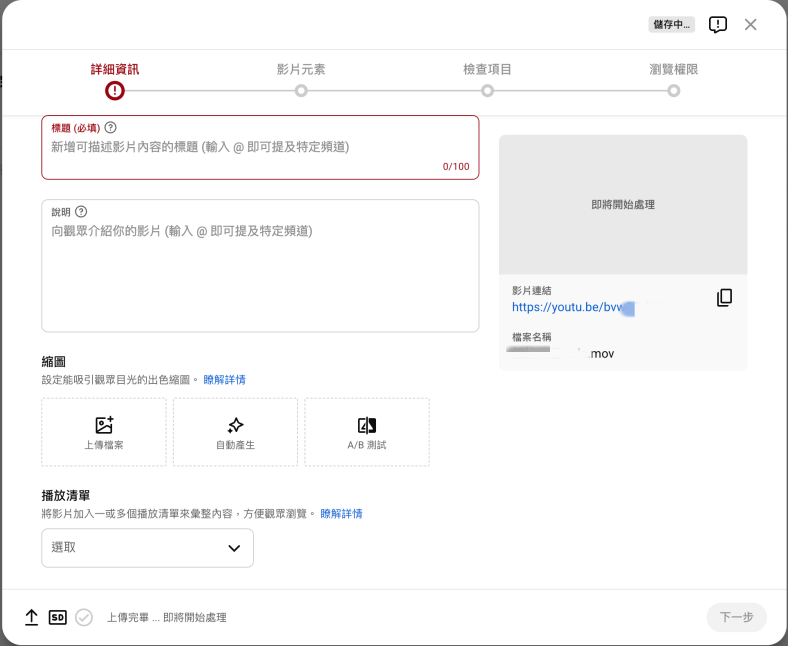The height and width of the screenshot is (646, 788).
Task: Close the upload dialog
Action: tap(750, 24)
